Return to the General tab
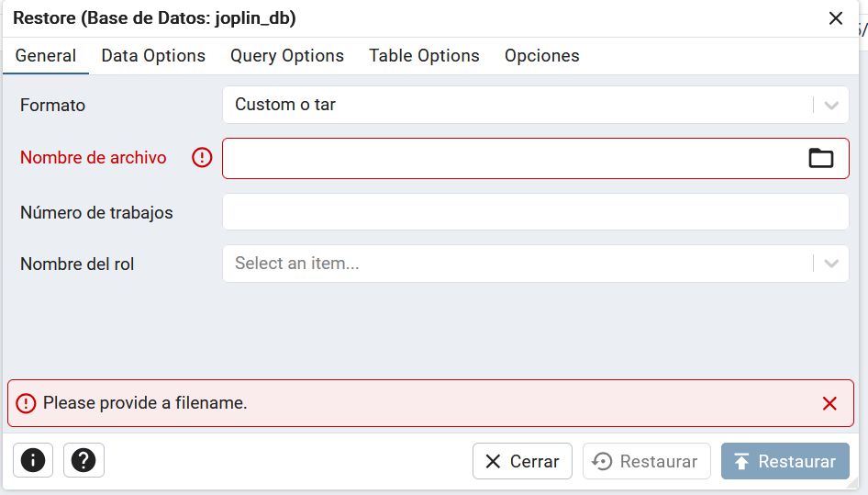The height and width of the screenshot is (495, 868). coord(46,56)
